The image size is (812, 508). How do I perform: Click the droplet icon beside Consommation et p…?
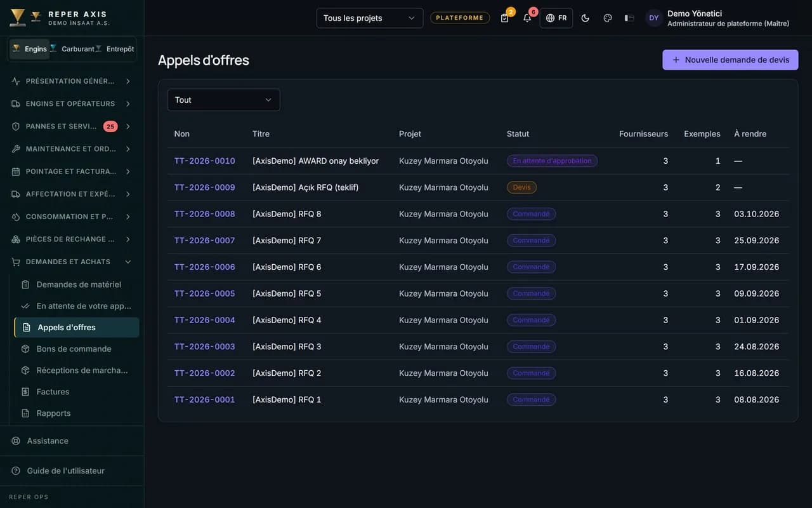pos(16,217)
